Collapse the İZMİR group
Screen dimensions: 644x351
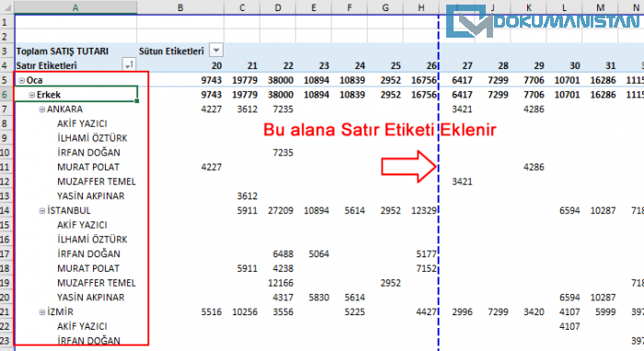42,312
